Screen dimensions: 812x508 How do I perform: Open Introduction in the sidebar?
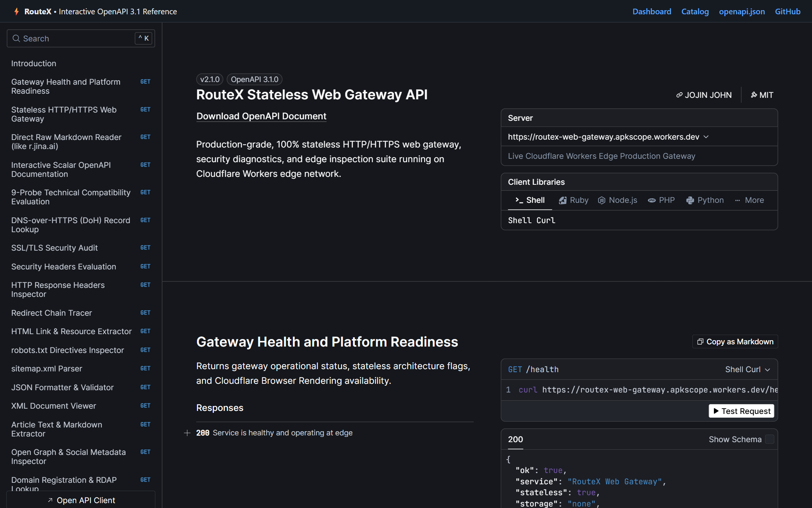tap(33, 64)
